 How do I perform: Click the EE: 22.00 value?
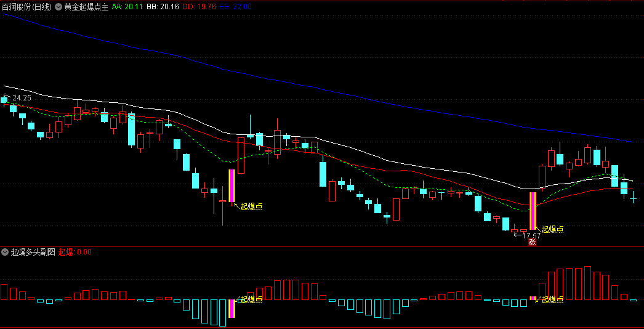coord(236,7)
